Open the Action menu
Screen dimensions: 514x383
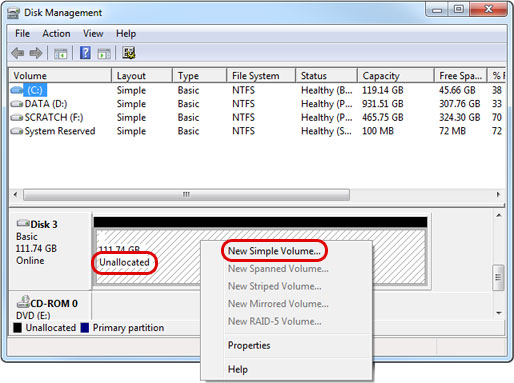pos(56,34)
